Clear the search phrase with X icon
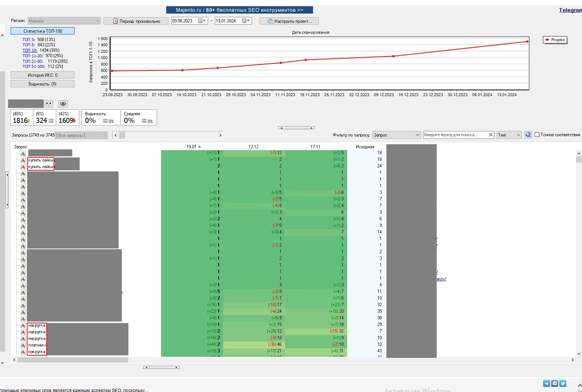The image size is (582, 392). [491, 135]
